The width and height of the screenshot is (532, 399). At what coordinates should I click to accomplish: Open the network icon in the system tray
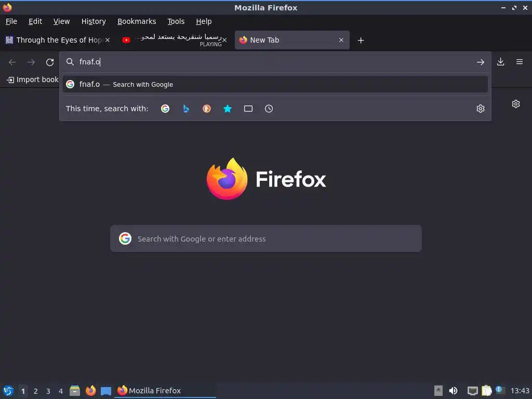pos(472,391)
